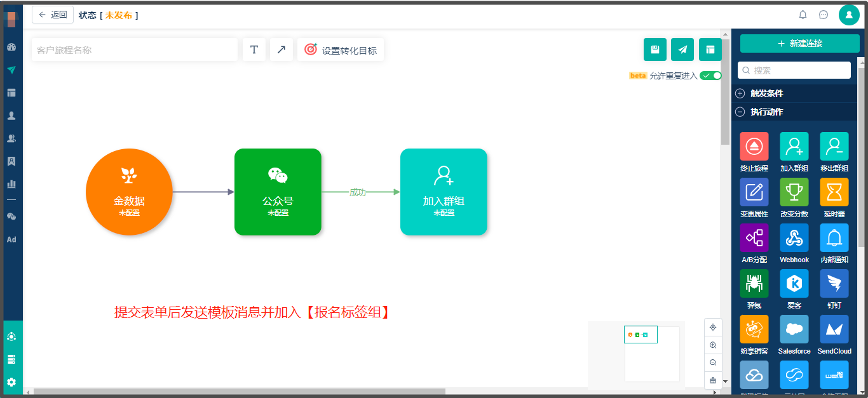Focus the 客户旅程名称 name field
The width and height of the screenshot is (868, 398).
tap(135, 50)
